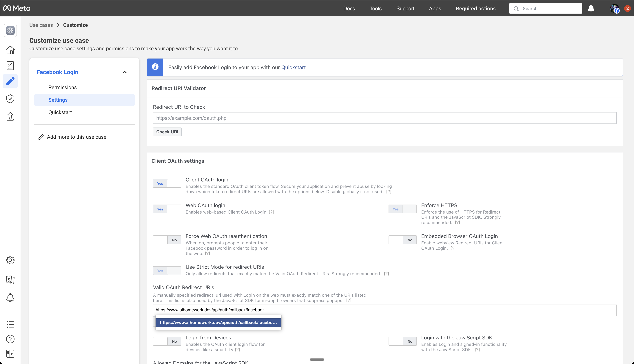Open the Alerts bell icon in the sidebar
The width and height of the screenshot is (634, 364).
pos(10,298)
